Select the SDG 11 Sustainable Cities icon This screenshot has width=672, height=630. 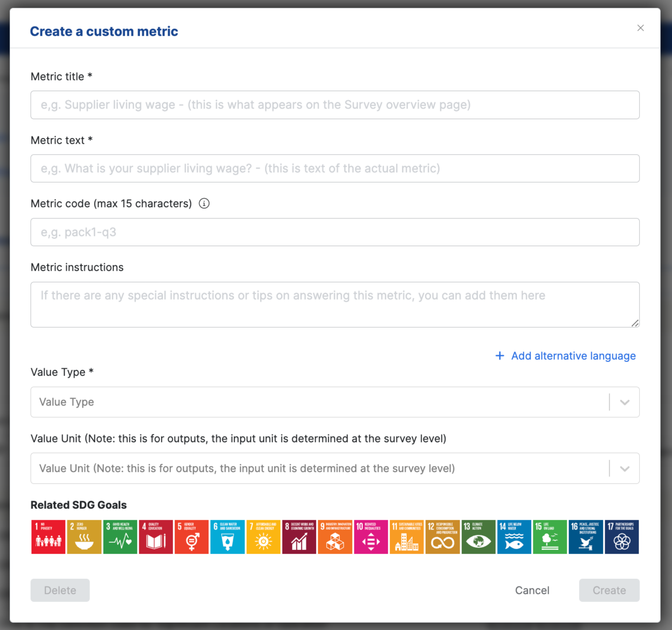406,536
